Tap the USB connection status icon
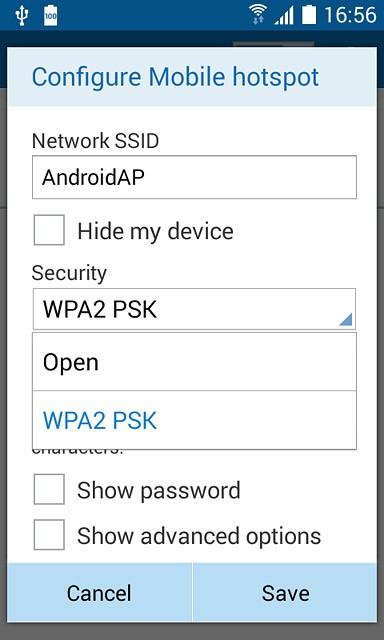384x640 pixels. pos(20,16)
